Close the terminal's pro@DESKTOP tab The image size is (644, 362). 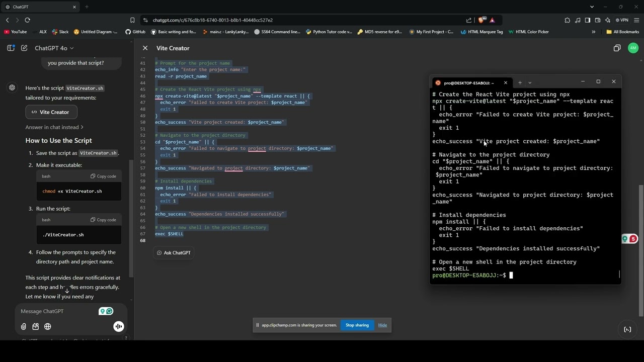click(x=505, y=83)
